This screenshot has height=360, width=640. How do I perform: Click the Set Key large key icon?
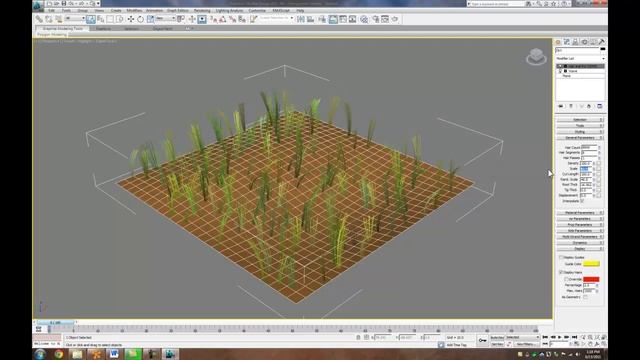pyautogui.click(x=482, y=340)
